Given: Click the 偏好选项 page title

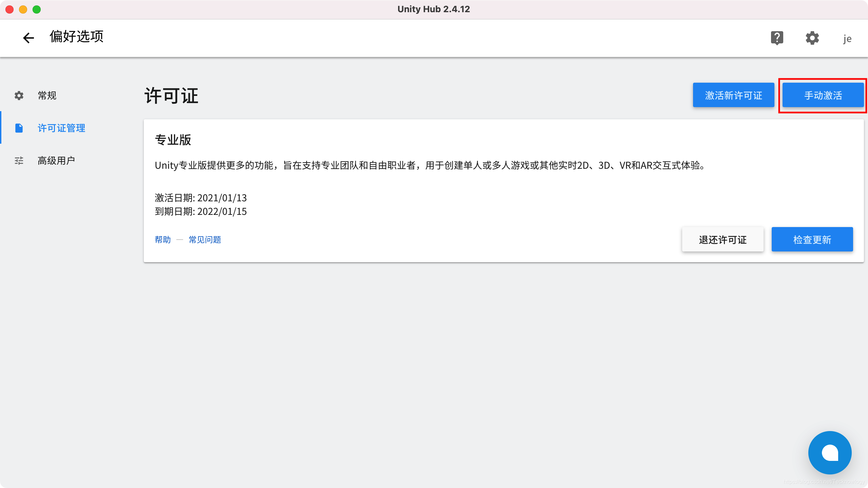Looking at the screenshot, I should coord(77,37).
